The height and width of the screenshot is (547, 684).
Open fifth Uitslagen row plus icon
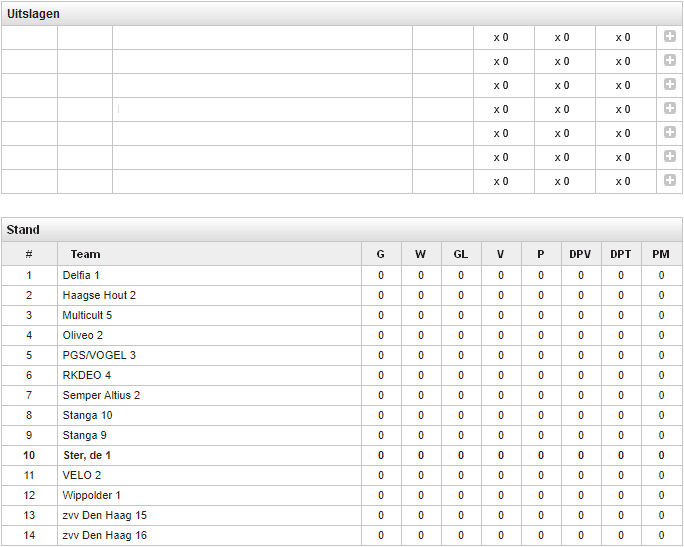(670, 133)
